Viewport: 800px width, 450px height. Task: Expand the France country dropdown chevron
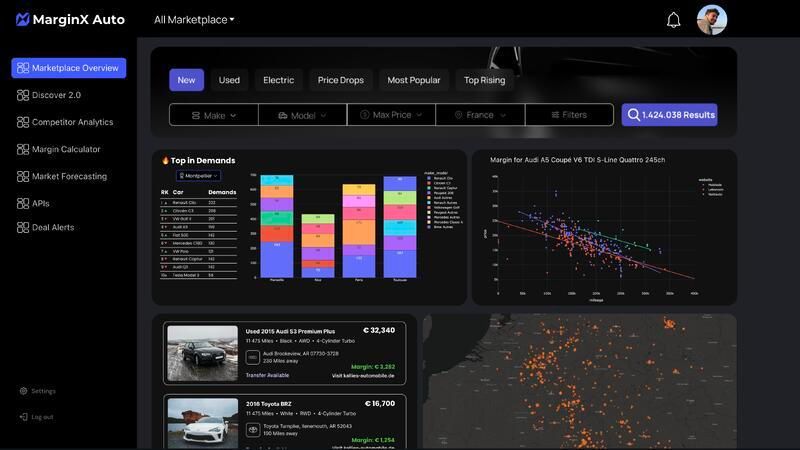coord(503,115)
